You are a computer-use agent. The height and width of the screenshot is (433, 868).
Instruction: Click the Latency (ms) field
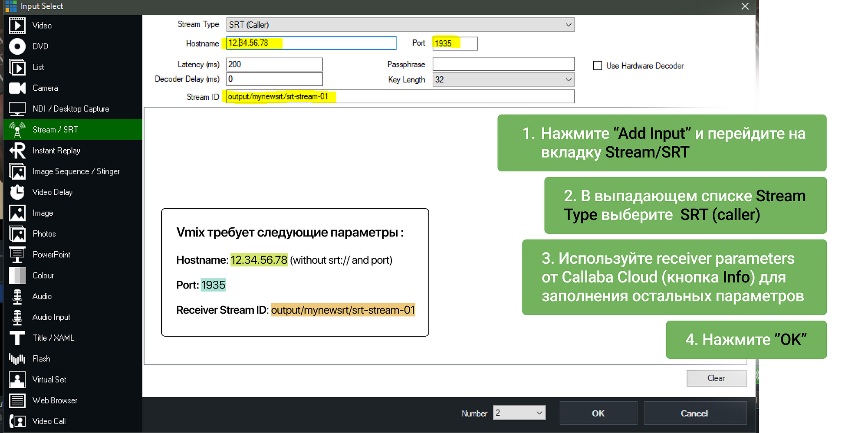[x=274, y=64]
